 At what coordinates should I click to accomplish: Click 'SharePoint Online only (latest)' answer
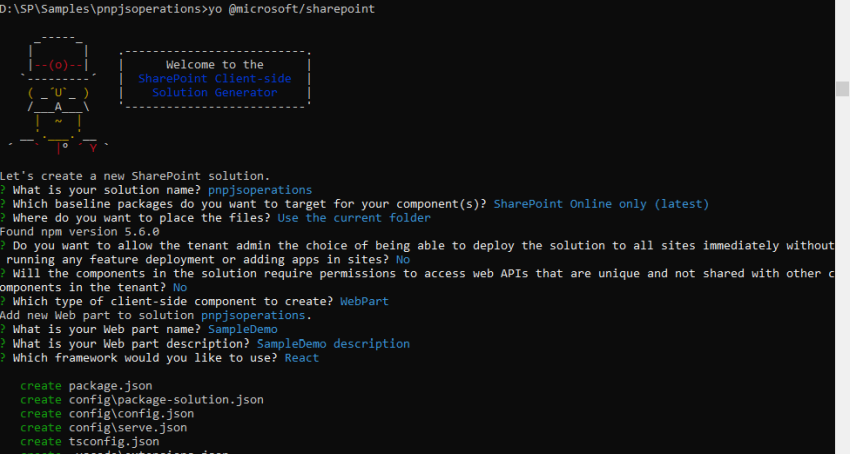click(x=601, y=204)
